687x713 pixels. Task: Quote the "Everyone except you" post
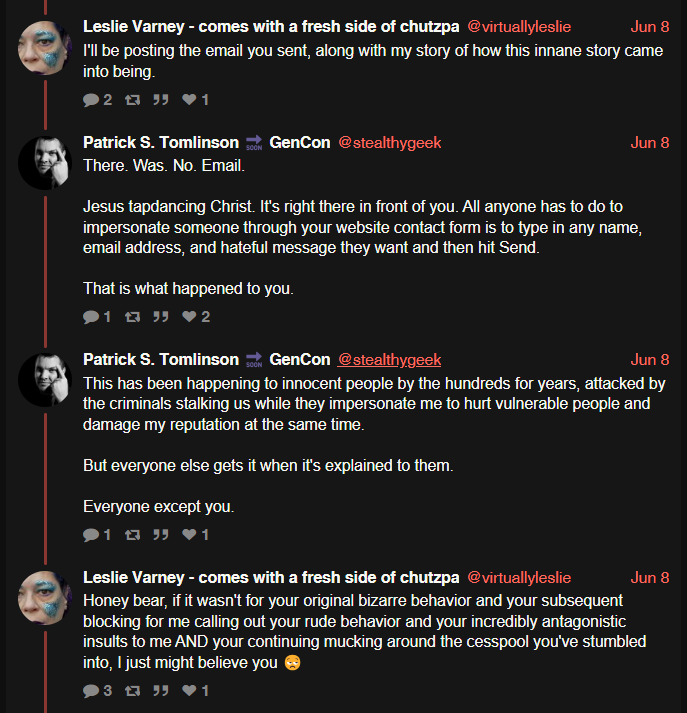[161, 534]
